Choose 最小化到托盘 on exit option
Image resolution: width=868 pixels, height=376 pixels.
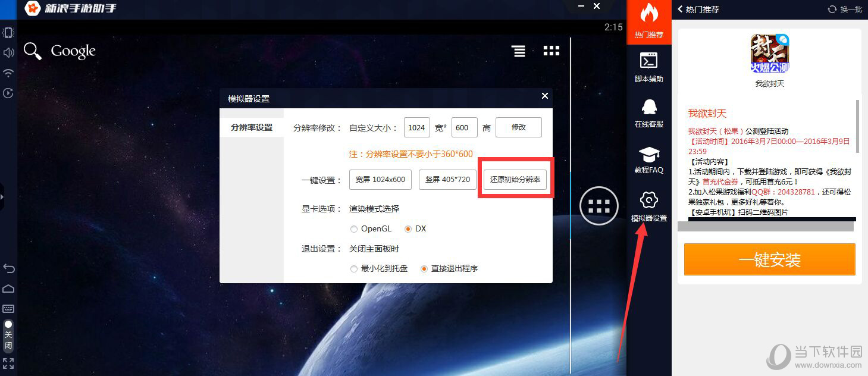tap(353, 268)
